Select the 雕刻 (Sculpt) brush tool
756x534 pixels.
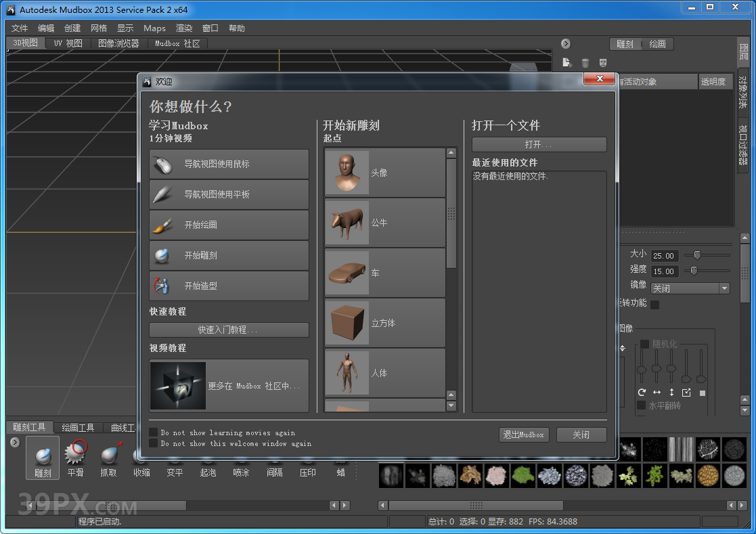(42, 458)
